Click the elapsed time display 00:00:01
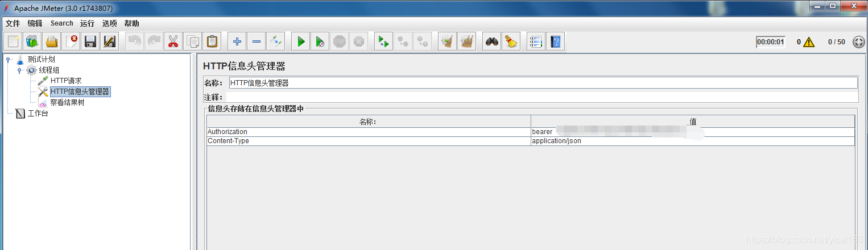The height and width of the screenshot is (250, 868). [771, 42]
